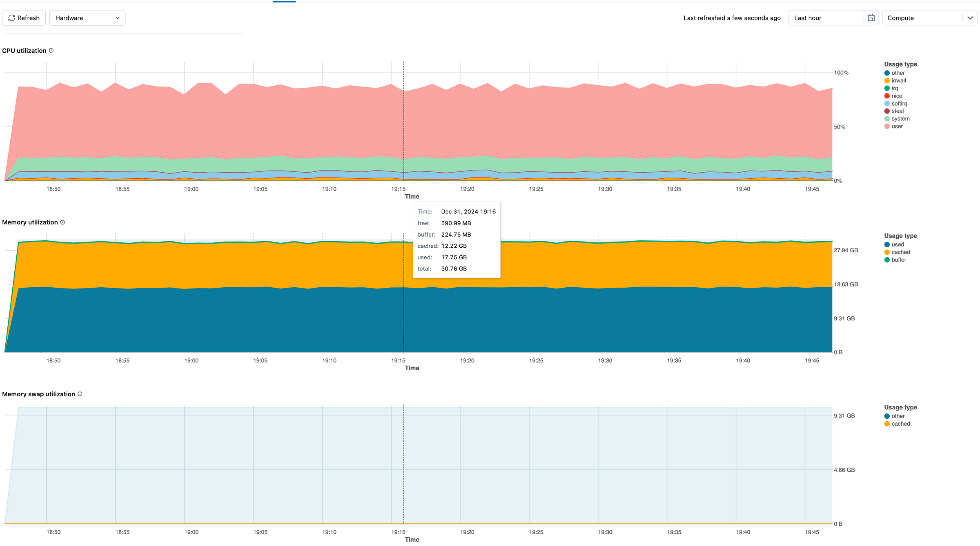Click the nice legend red marker
The image size is (980, 546).
tap(887, 96)
